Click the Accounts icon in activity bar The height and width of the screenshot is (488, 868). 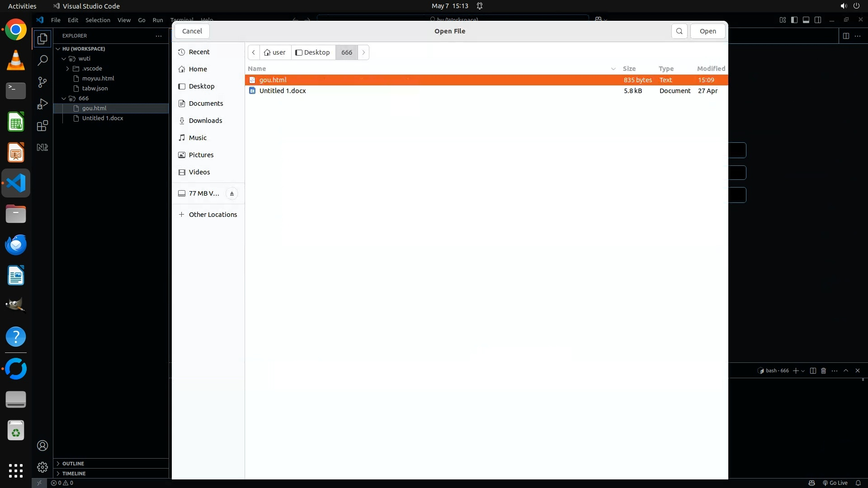(x=42, y=446)
